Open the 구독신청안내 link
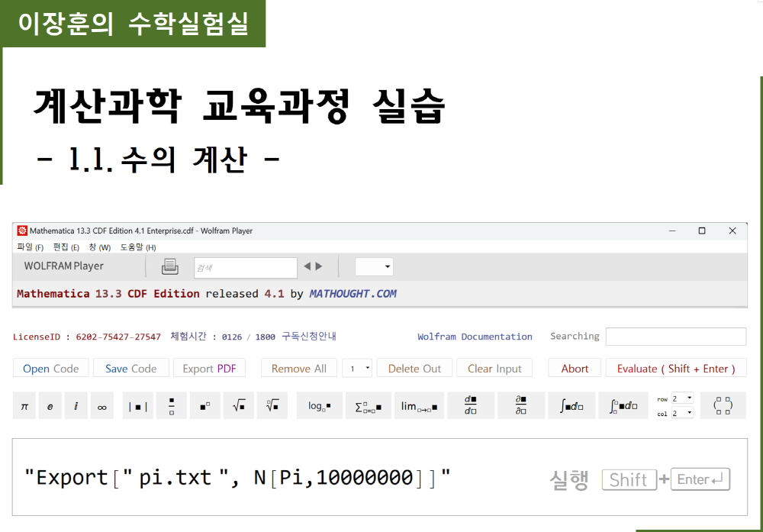The height and width of the screenshot is (532, 763). (x=309, y=337)
